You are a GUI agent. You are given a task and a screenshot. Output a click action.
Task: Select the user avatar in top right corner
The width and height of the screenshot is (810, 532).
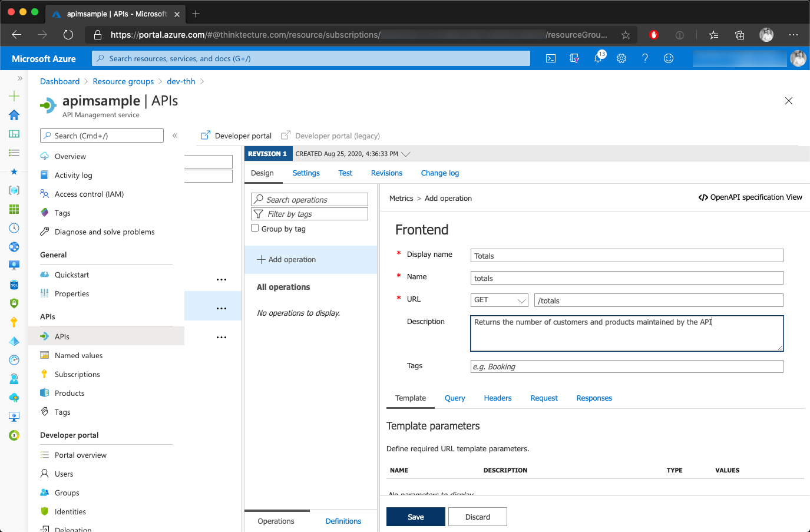[x=798, y=58]
